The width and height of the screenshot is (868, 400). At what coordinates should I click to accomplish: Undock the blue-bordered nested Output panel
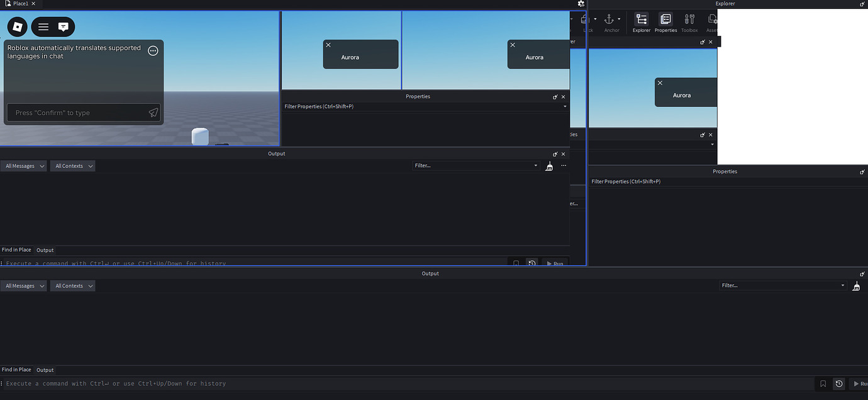[x=555, y=154]
